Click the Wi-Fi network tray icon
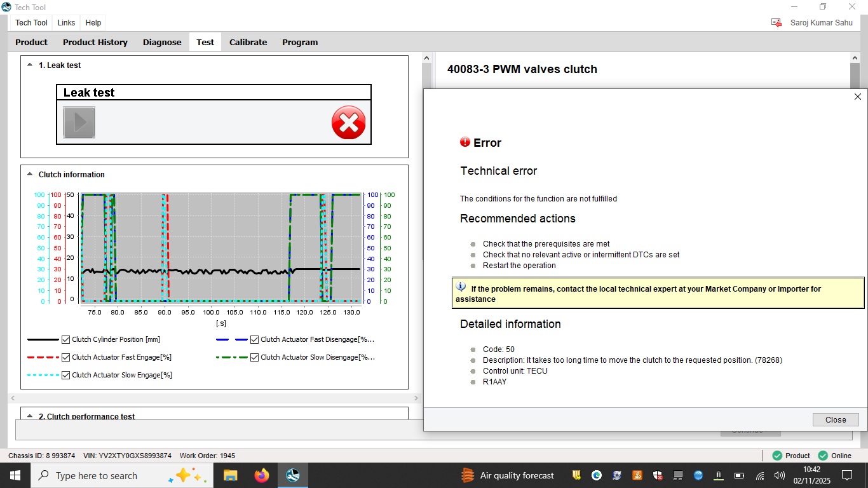The width and height of the screenshot is (868, 488). [760, 475]
